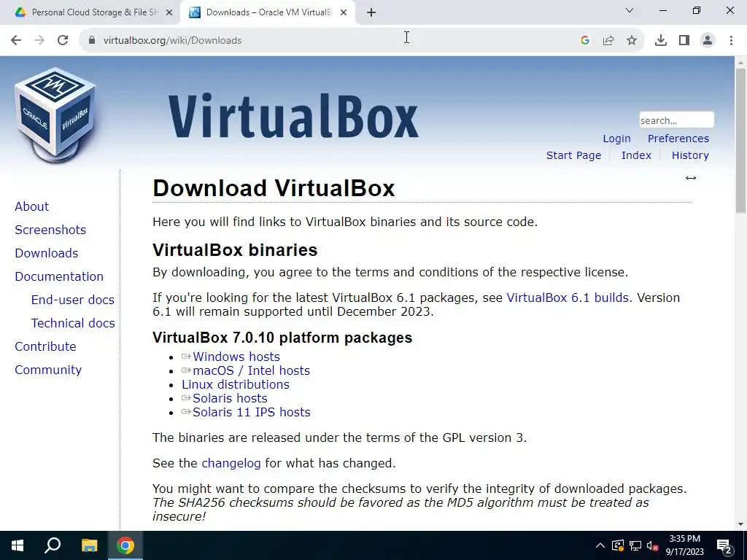Open the History link
The height and width of the screenshot is (560, 747).
coord(690,155)
